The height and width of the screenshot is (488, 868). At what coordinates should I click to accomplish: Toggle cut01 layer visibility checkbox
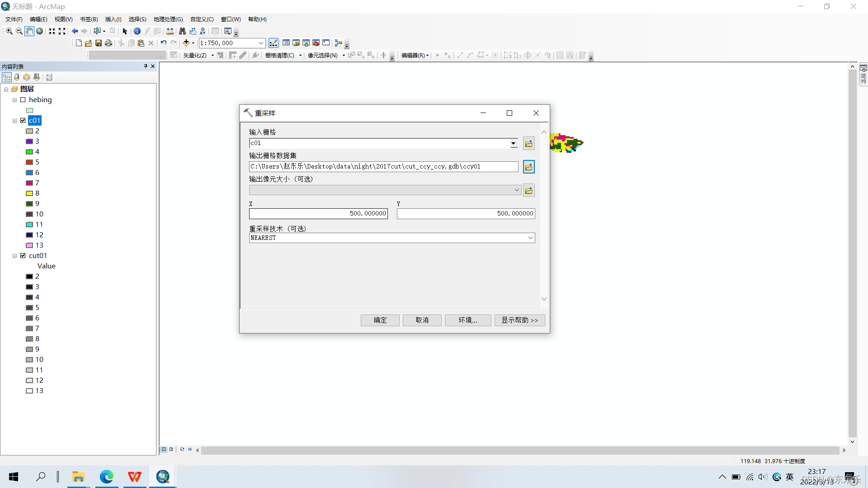(23, 256)
